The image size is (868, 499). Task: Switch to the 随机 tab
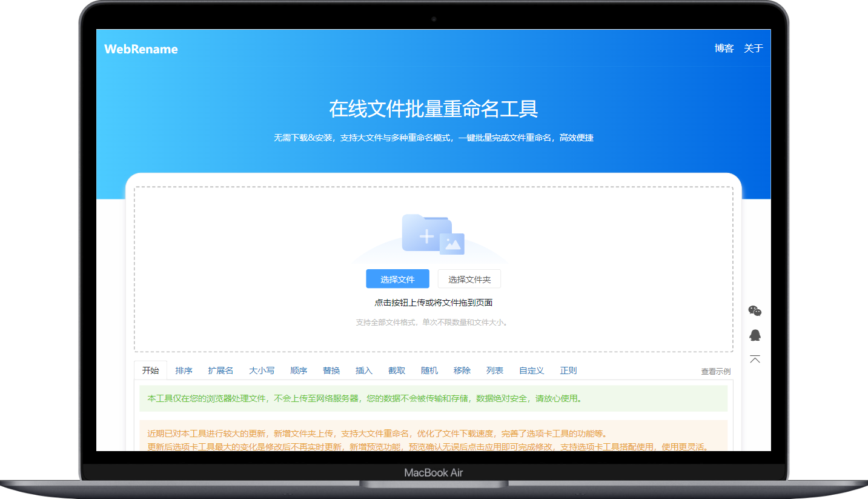(x=429, y=370)
